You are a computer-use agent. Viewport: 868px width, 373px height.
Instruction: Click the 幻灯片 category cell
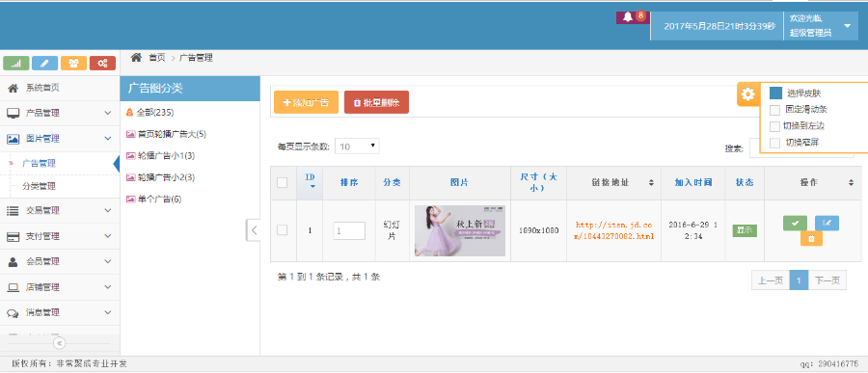(x=393, y=230)
